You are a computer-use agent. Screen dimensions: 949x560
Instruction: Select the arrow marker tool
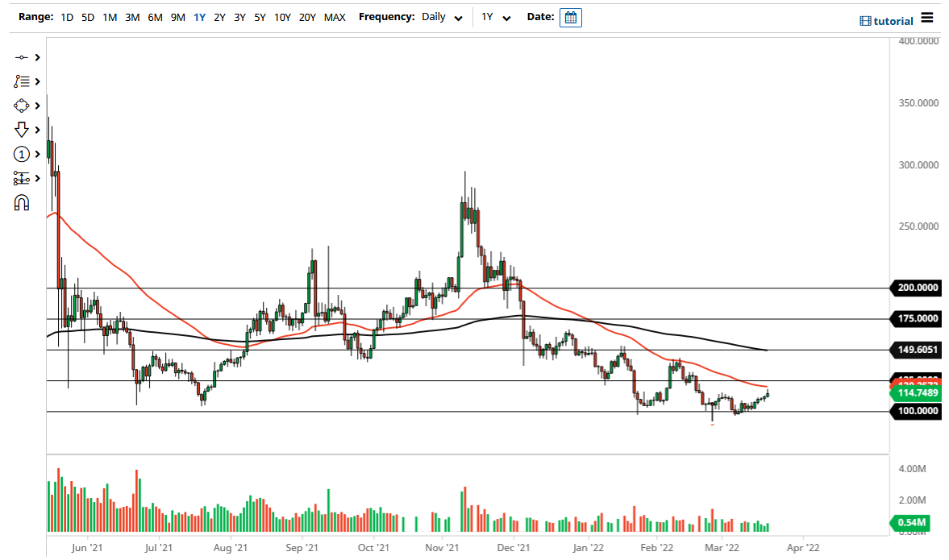pos(23,129)
